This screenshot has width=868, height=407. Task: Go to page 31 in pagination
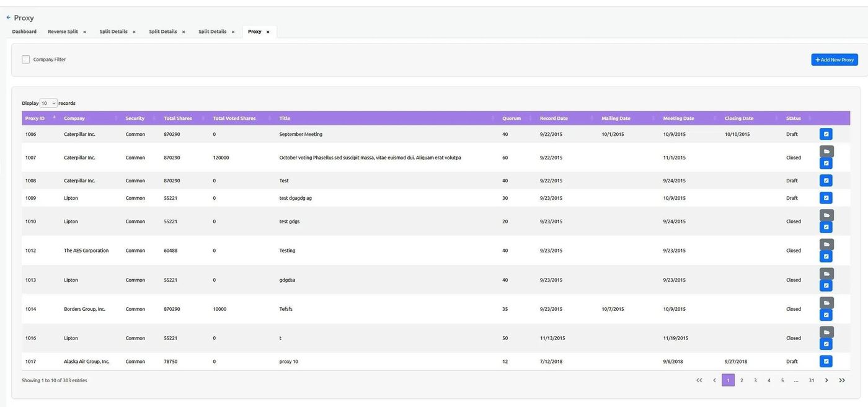811,380
